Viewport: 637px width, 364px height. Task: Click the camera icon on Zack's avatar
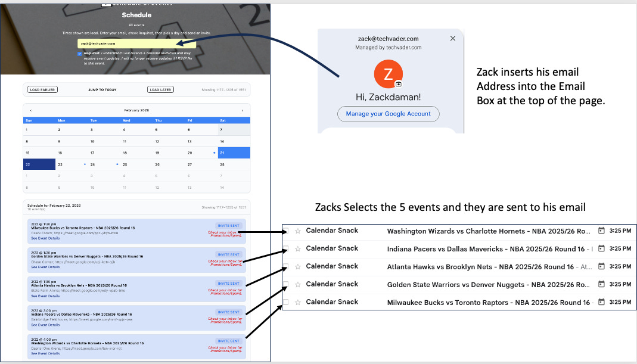(x=398, y=84)
